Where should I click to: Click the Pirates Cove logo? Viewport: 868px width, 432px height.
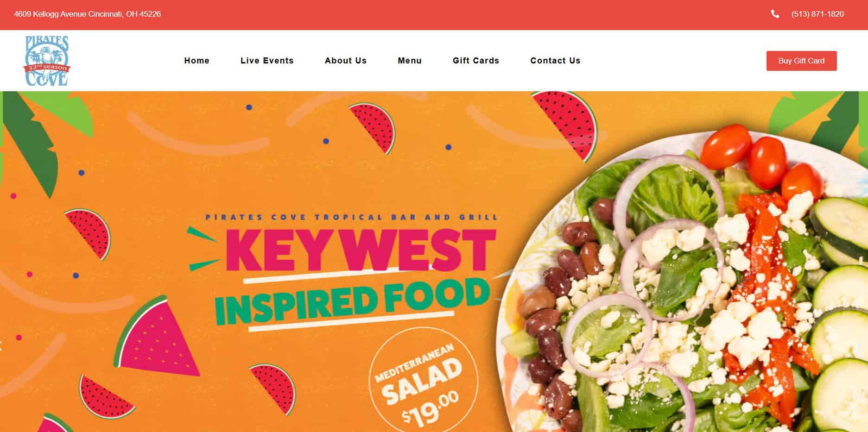point(46,61)
